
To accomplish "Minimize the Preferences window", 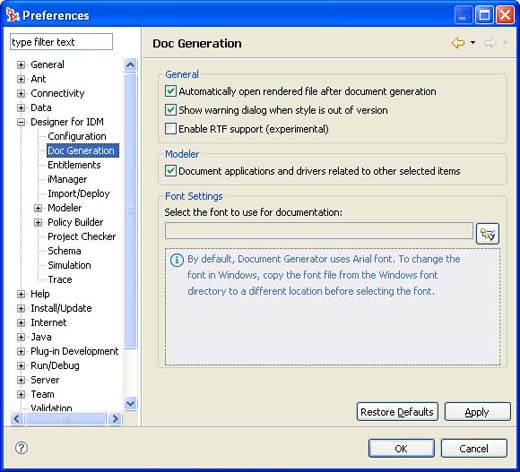I will coord(463,15).
